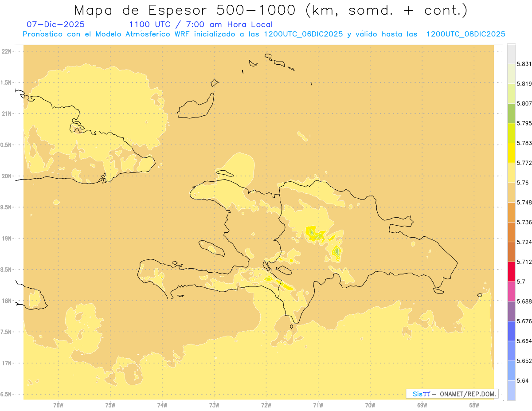Click the latitude label "17N"
Screen dimensions: 532x411
click(7, 363)
